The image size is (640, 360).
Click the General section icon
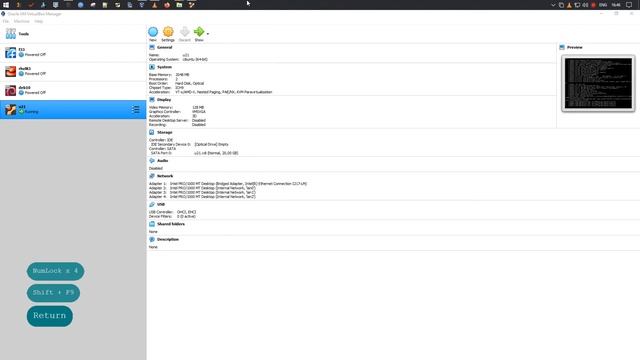point(152,47)
